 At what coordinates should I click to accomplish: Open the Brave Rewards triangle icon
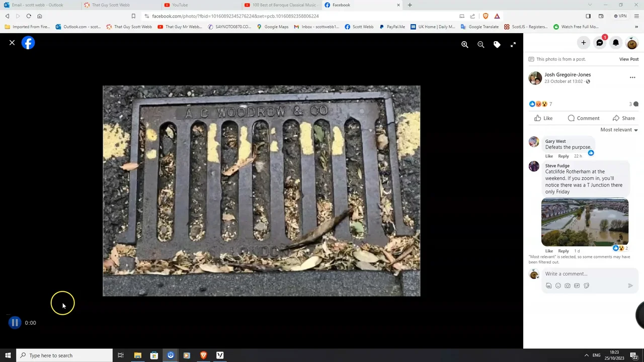(497, 16)
